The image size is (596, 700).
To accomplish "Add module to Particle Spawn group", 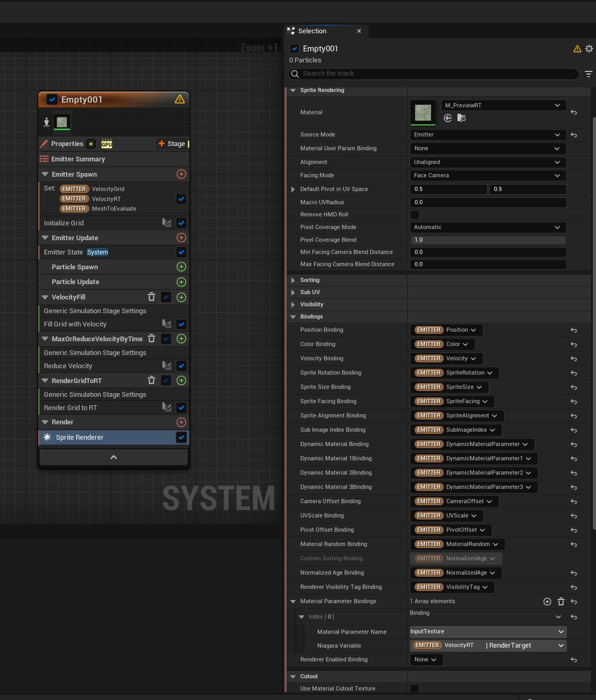I will click(181, 267).
